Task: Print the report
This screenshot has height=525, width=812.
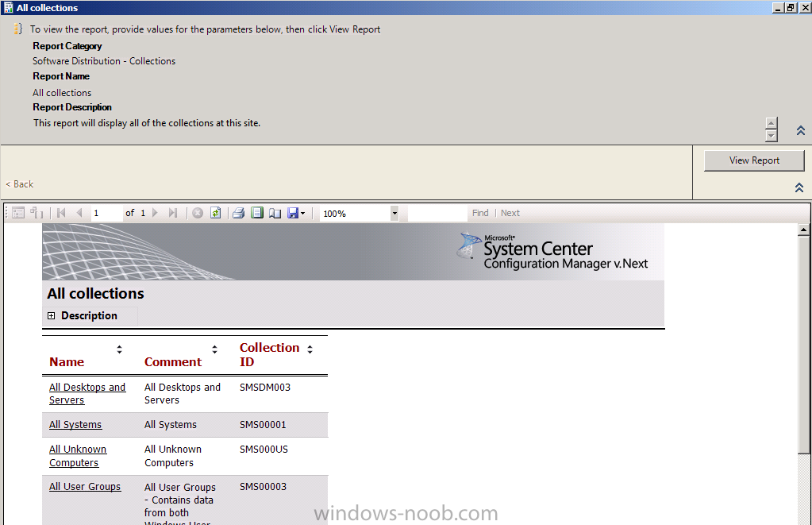Action: pos(238,213)
